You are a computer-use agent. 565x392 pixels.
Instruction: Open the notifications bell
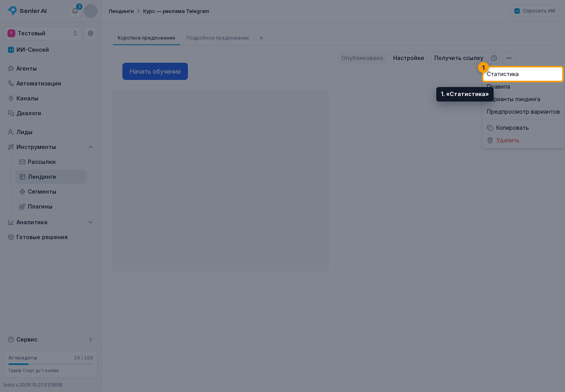(x=75, y=11)
